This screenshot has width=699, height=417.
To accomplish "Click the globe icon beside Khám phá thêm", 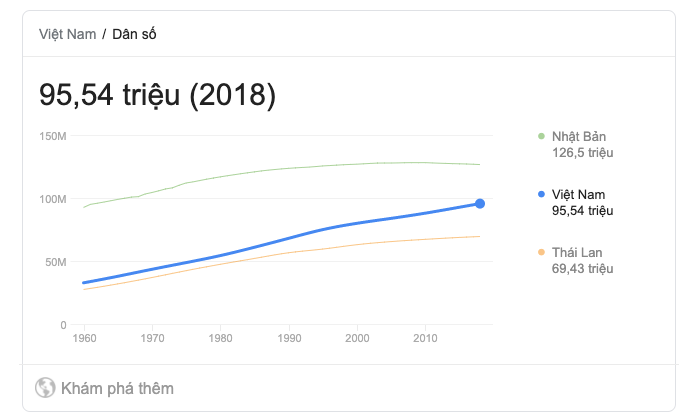I will click(45, 388).
